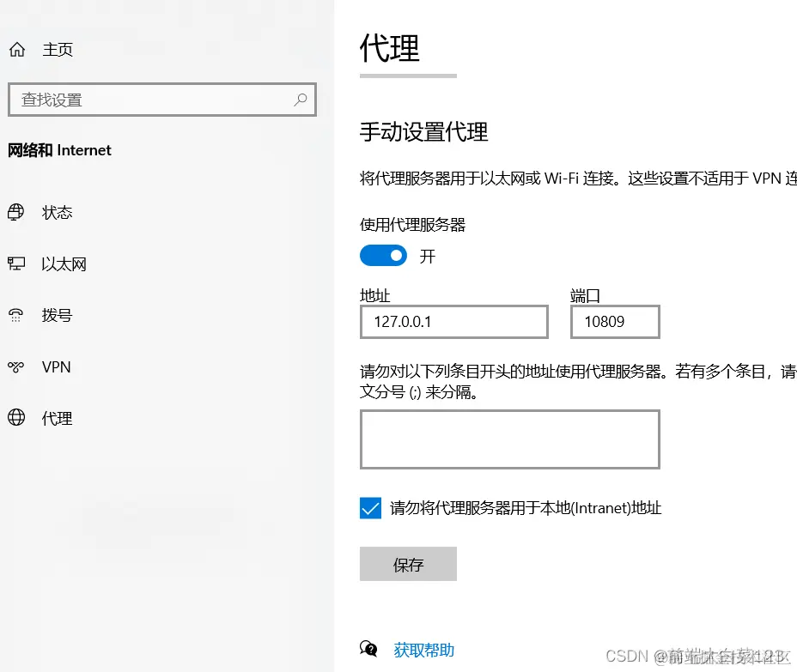Image resolution: width=797 pixels, height=672 pixels.
Task: Click the 保存 save button
Action: pyautogui.click(x=408, y=564)
